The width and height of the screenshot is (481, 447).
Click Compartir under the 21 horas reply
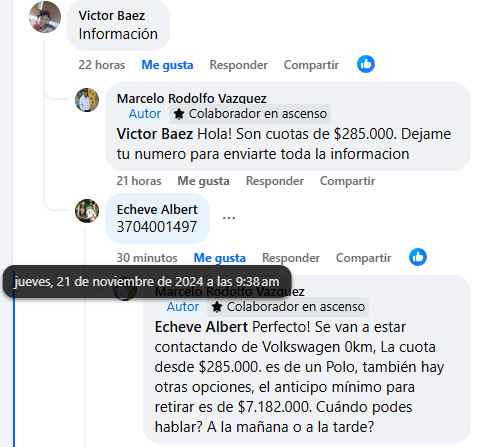(x=347, y=181)
